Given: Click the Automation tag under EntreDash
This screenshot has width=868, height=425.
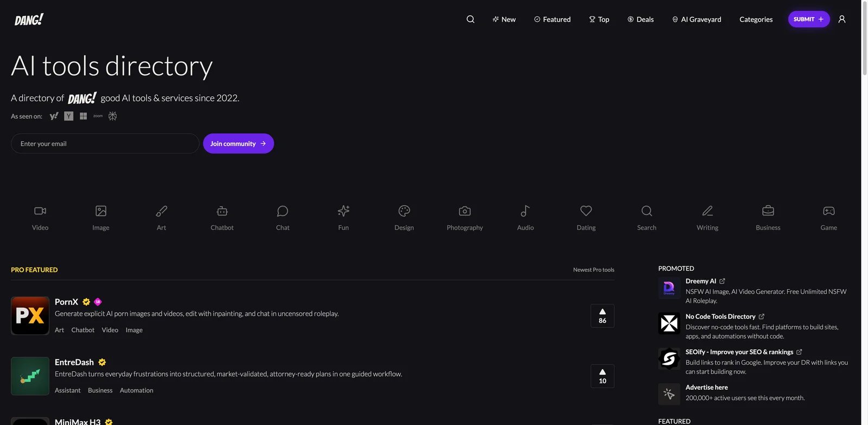Looking at the screenshot, I should pyautogui.click(x=137, y=390).
